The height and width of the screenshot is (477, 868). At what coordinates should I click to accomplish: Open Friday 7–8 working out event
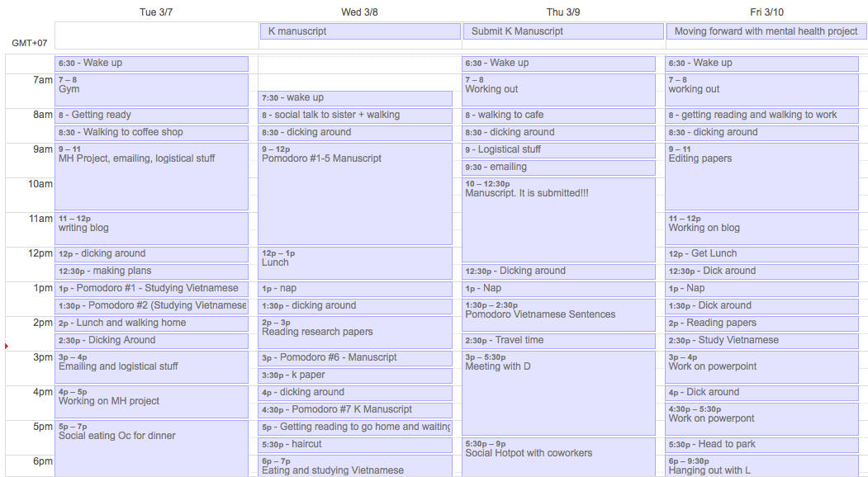point(761,90)
